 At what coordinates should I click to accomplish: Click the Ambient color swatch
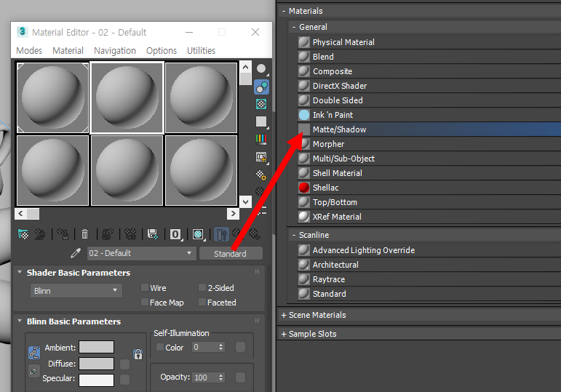[96, 347]
